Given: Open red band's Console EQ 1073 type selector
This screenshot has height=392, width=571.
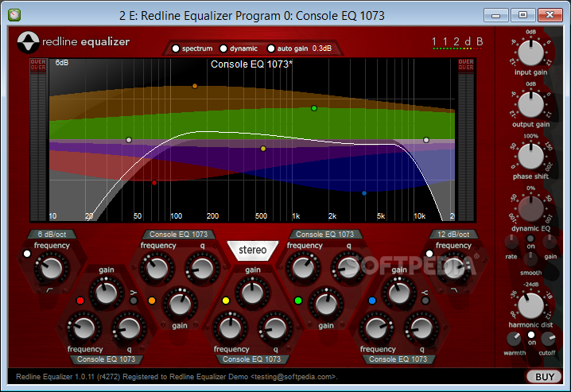Looking at the screenshot, I should [106, 359].
